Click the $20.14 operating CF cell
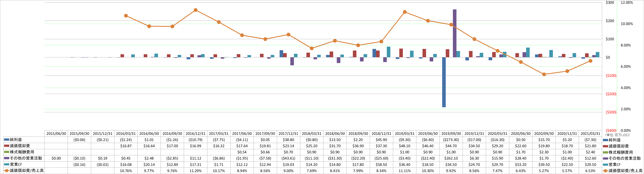This screenshot has height=174, width=644. pos(149,165)
